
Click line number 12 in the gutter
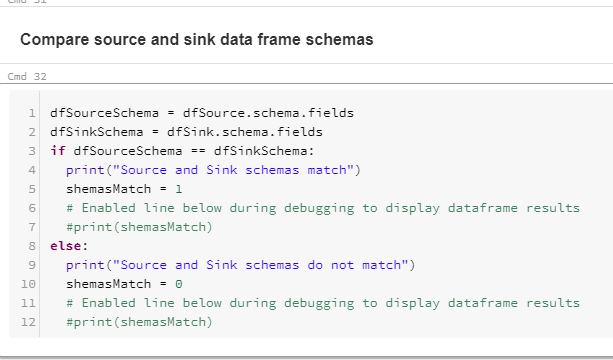pyautogui.click(x=28, y=322)
